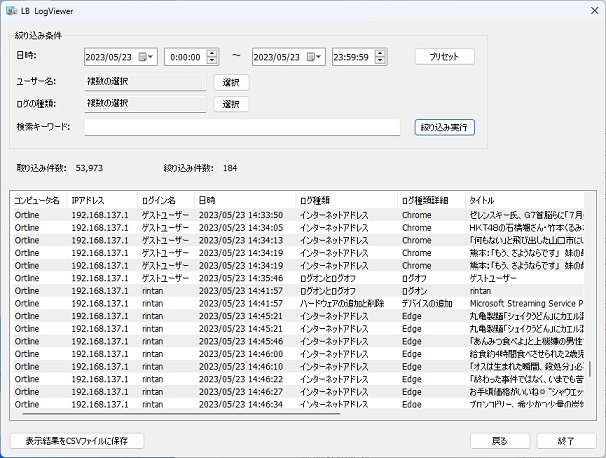Sort by ログ種類 column header
The width and height of the screenshot is (606, 458).
coord(347,200)
